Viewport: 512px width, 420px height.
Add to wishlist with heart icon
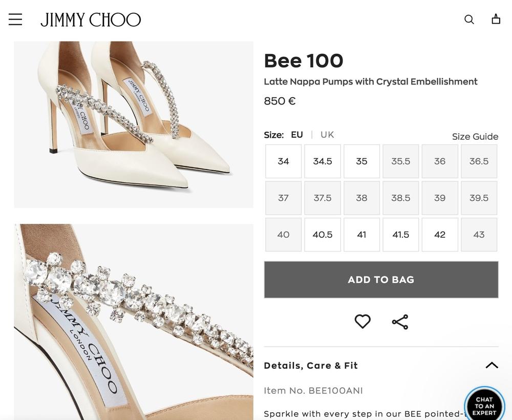(x=362, y=322)
